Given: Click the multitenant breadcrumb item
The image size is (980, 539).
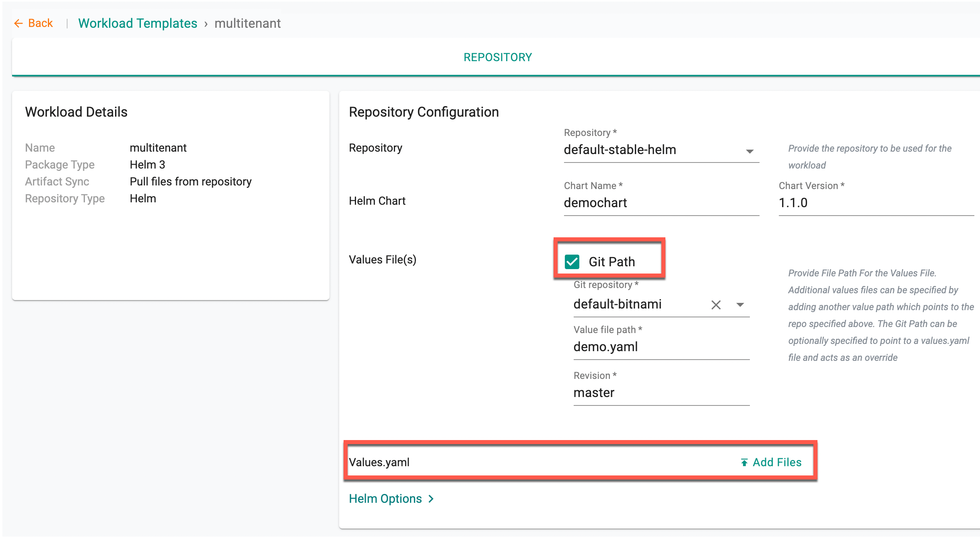Looking at the screenshot, I should click(x=247, y=23).
